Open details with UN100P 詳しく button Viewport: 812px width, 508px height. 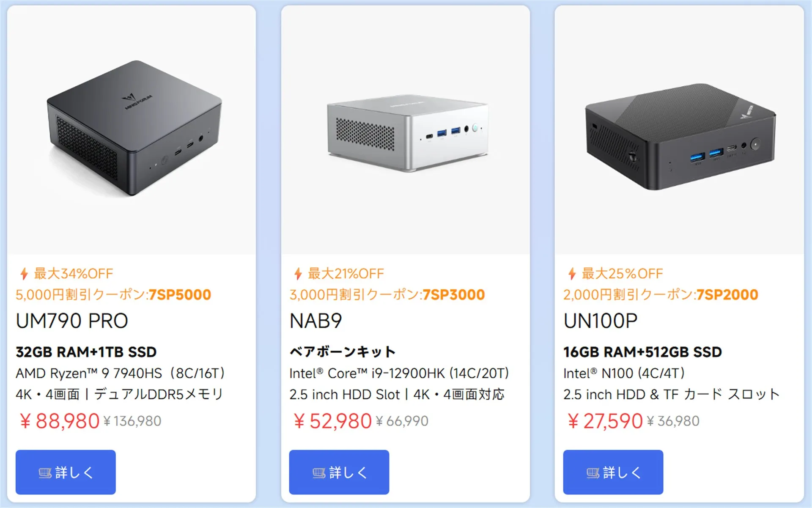(x=613, y=472)
